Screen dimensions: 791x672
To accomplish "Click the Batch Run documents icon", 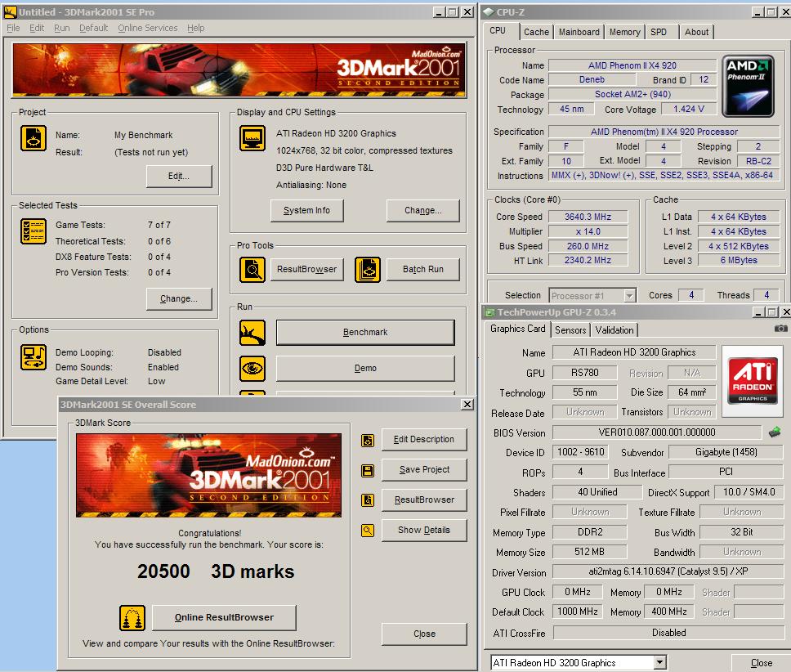I will tap(368, 270).
